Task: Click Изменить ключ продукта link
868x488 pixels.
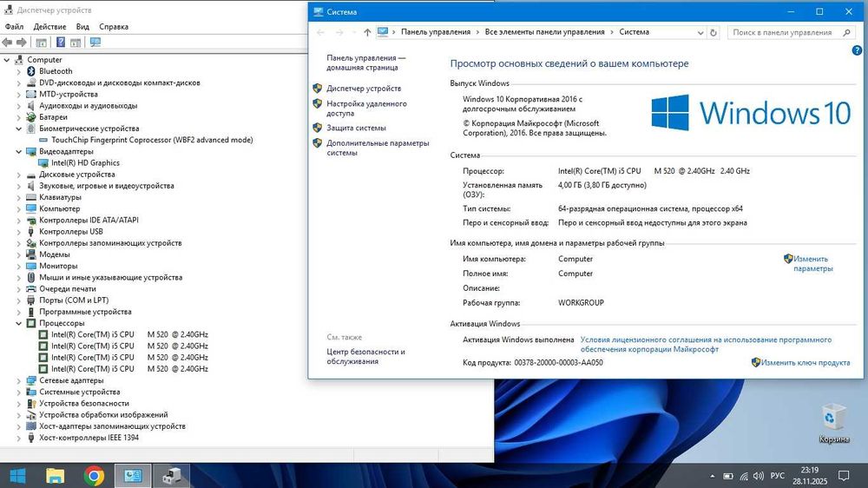Action: click(x=806, y=363)
